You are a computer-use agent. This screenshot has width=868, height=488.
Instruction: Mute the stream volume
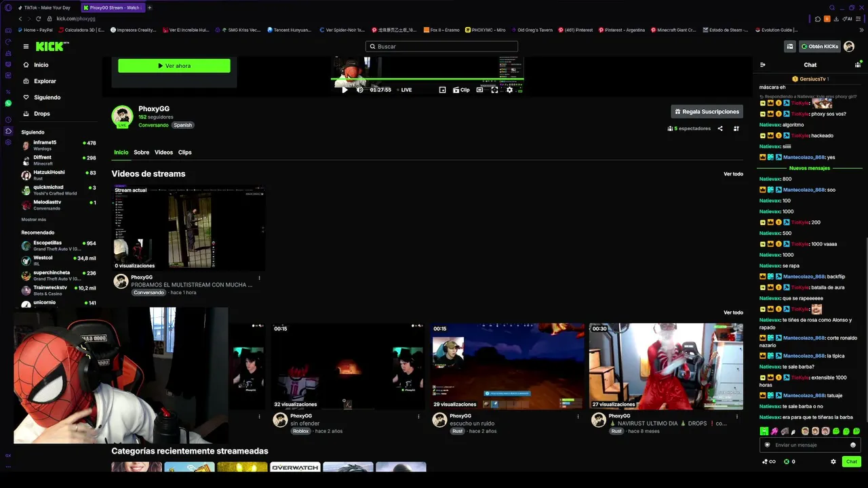pyautogui.click(x=360, y=89)
